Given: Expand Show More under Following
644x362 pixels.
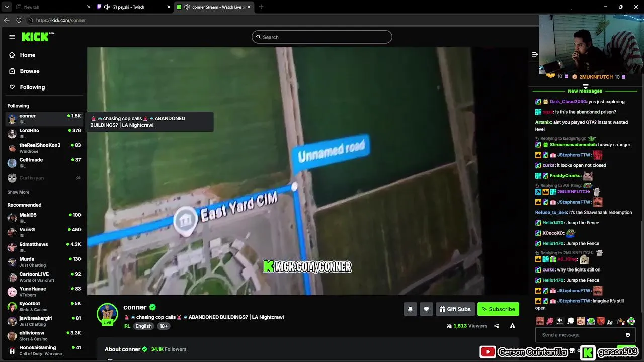Looking at the screenshot, I should 18,192.
